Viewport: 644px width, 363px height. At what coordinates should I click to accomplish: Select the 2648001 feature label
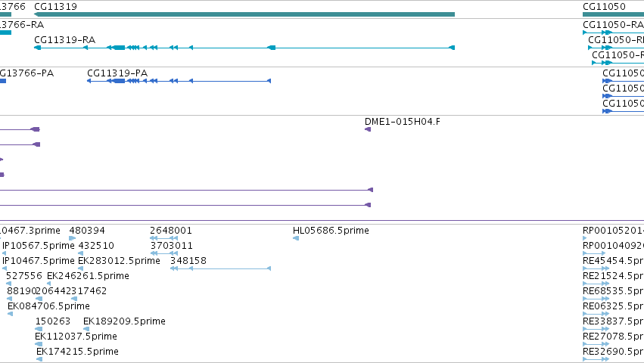click(171, 231)
